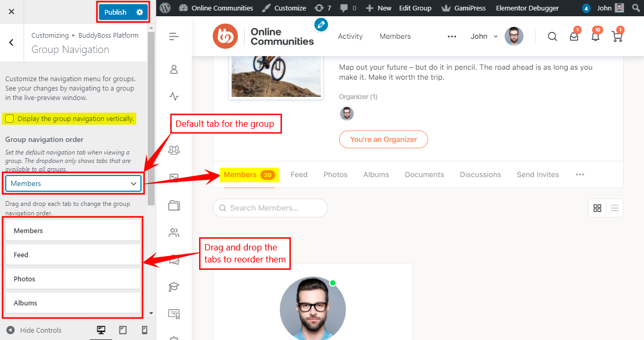Click Hide Controls at panel bottom
Screen dimensions: 644x340
pos(35,330)
